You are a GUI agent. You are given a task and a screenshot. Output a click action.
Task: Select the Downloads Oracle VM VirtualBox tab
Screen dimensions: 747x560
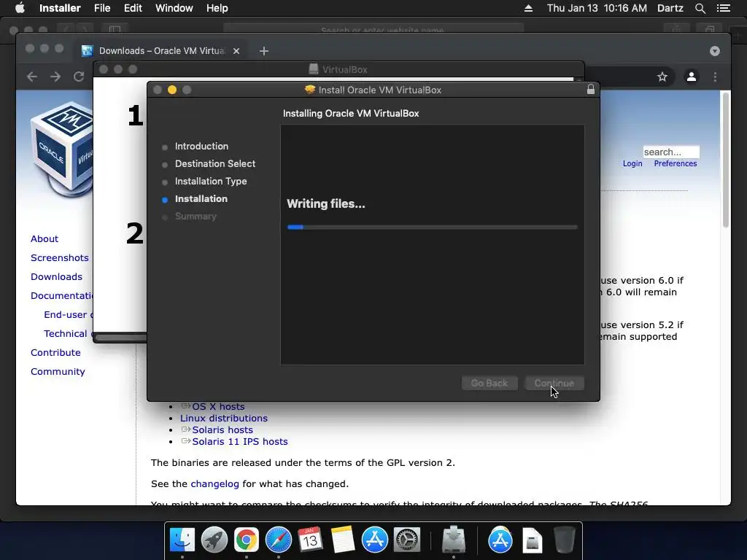pos(161,51)
